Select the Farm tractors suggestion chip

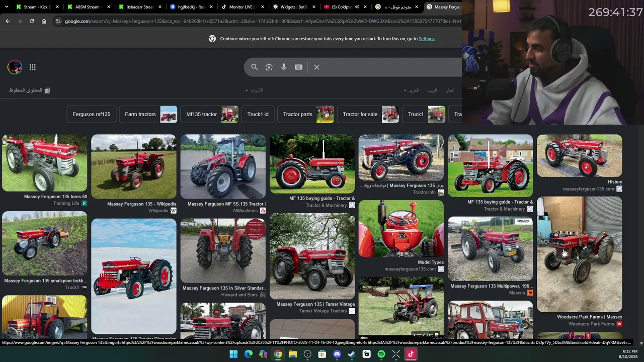(x=148, y=114)
